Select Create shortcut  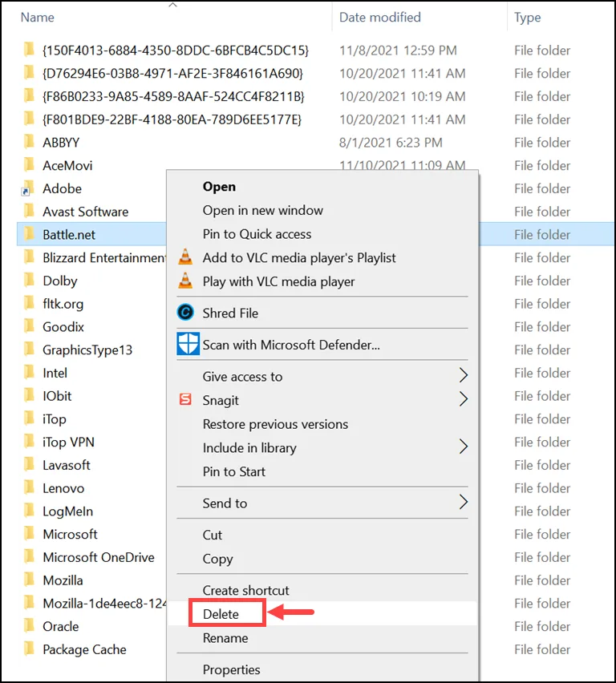(245, 590)
